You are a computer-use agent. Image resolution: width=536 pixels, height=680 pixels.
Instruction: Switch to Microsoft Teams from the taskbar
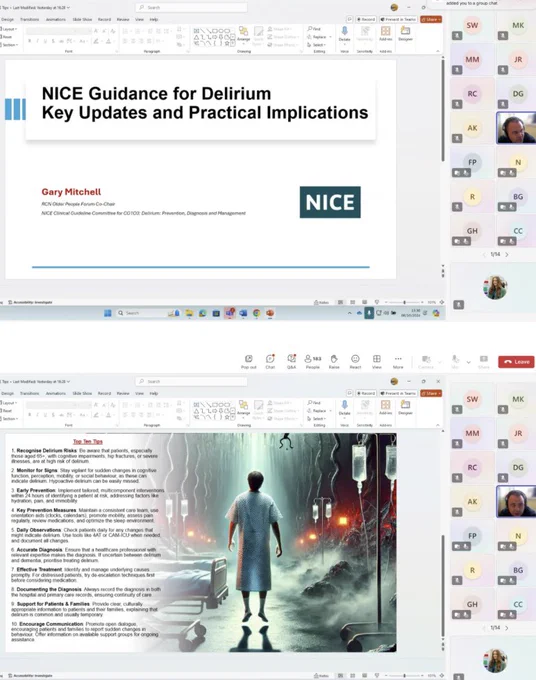click(x=230, y=313)
